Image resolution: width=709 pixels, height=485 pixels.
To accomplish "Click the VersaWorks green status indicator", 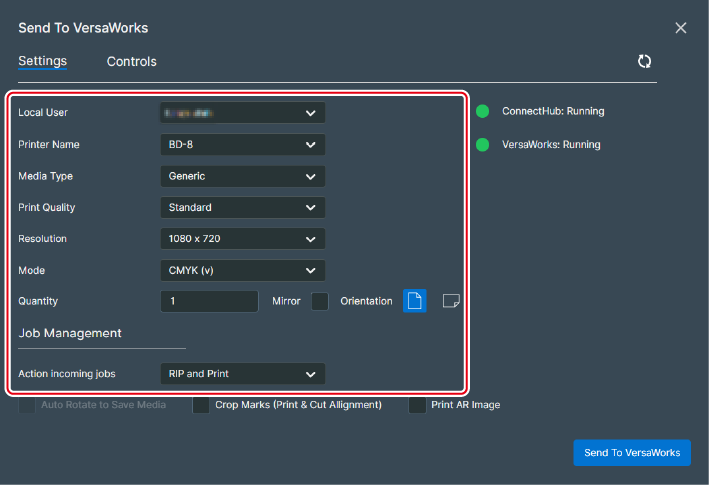I will pos(482,145).
